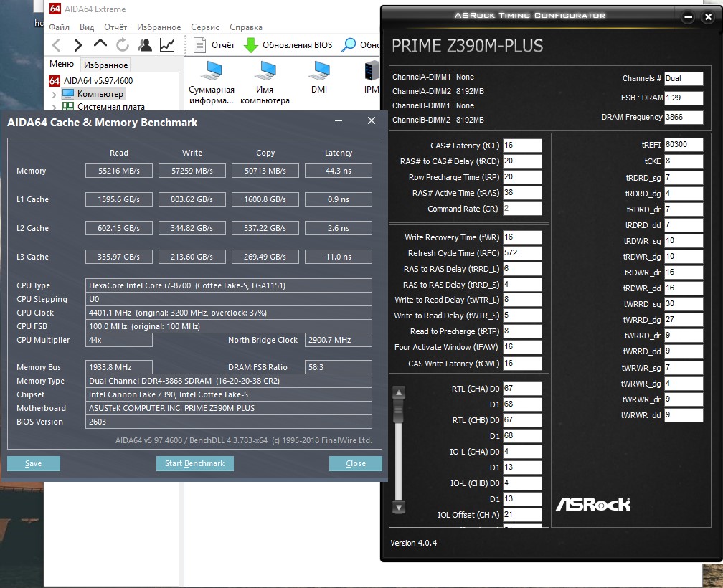Click the tWRRD_sg field 30
723x588 pixels.
point(684,303)
